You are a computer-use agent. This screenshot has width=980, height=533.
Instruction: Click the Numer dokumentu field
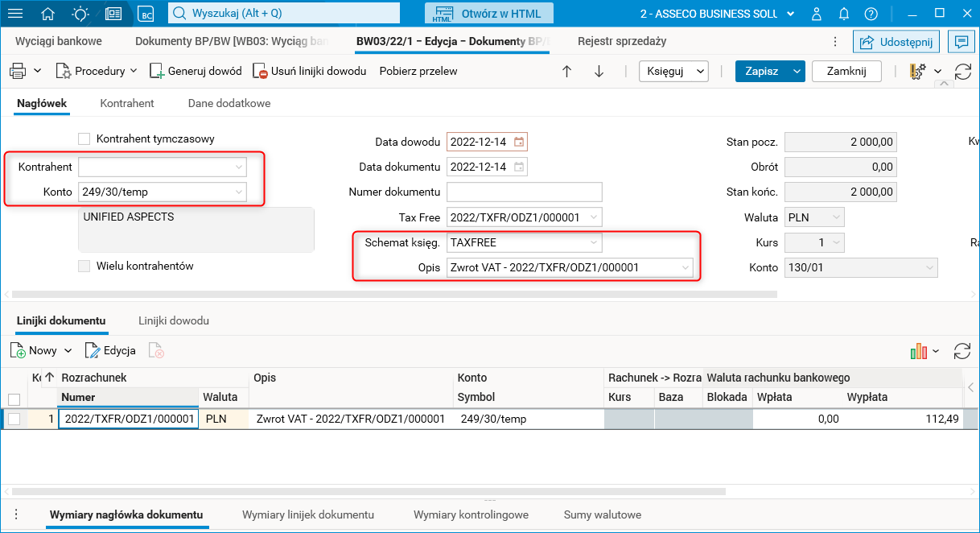(525, 192)
